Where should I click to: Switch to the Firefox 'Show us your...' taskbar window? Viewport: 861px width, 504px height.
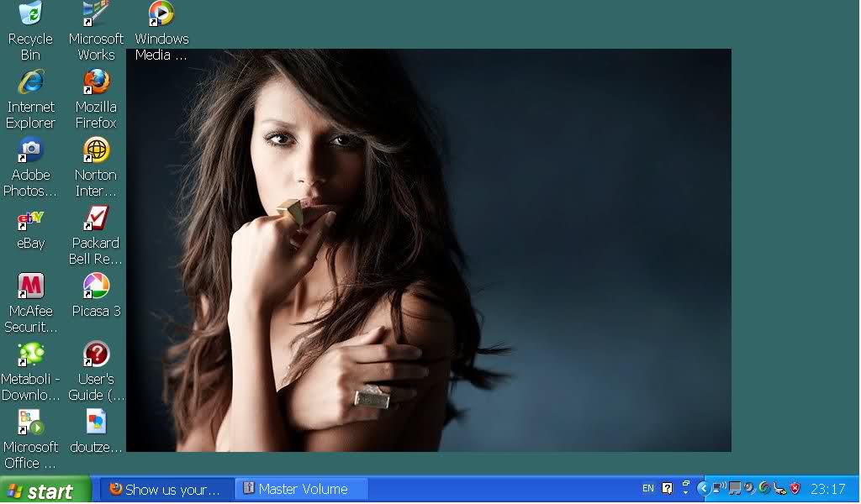point(166,489)
